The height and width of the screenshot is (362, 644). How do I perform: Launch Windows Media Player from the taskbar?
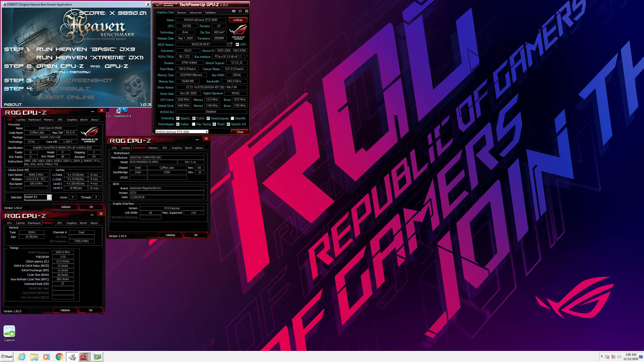coord(46,356)
